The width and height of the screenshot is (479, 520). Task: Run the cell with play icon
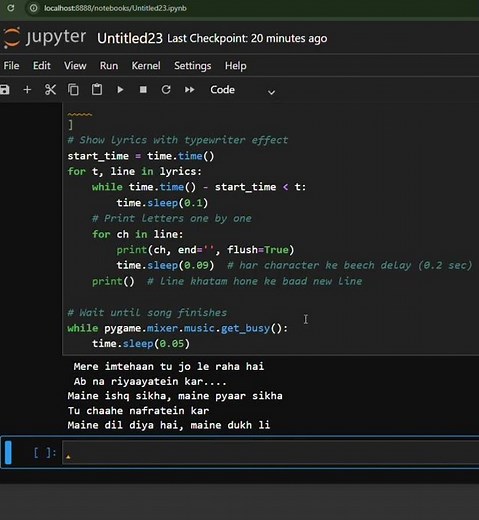(120, 90)
